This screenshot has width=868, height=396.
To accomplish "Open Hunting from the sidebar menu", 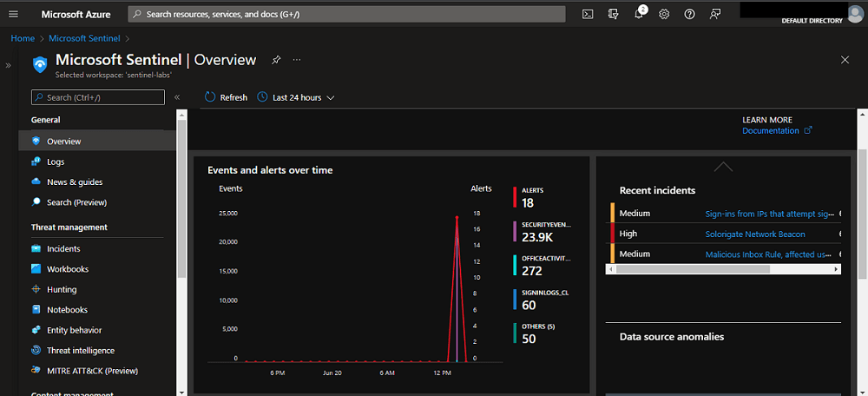I will tap(62, 289).
